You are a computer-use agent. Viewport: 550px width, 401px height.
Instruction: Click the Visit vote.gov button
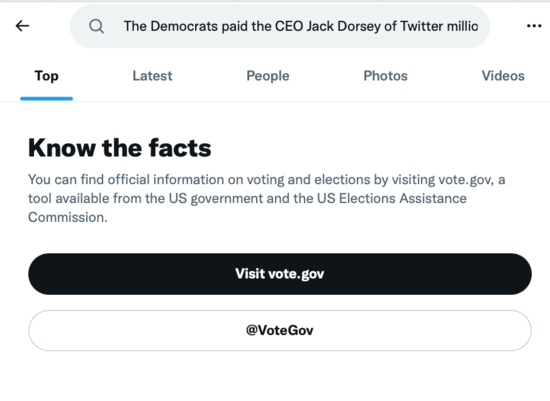280,274
